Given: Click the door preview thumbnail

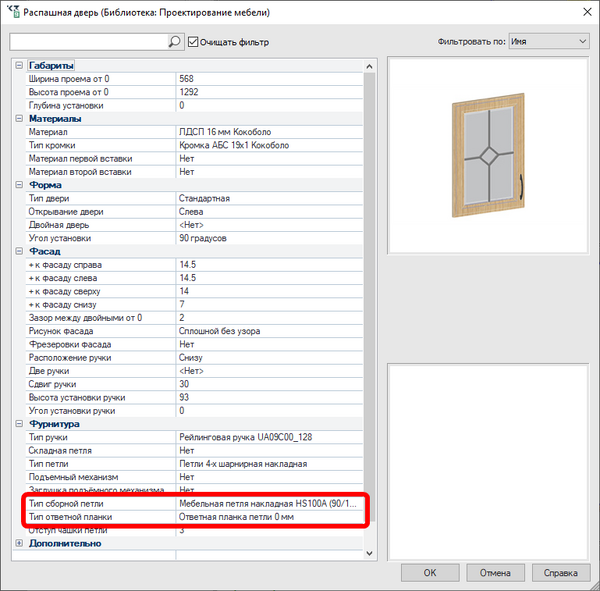Looking at the screenshot, I should [x=488, y=155].
